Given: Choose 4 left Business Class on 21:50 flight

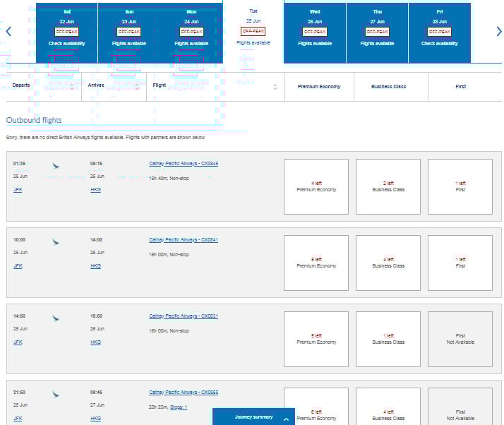Looking at the screenshot, I should coord(388,407).
